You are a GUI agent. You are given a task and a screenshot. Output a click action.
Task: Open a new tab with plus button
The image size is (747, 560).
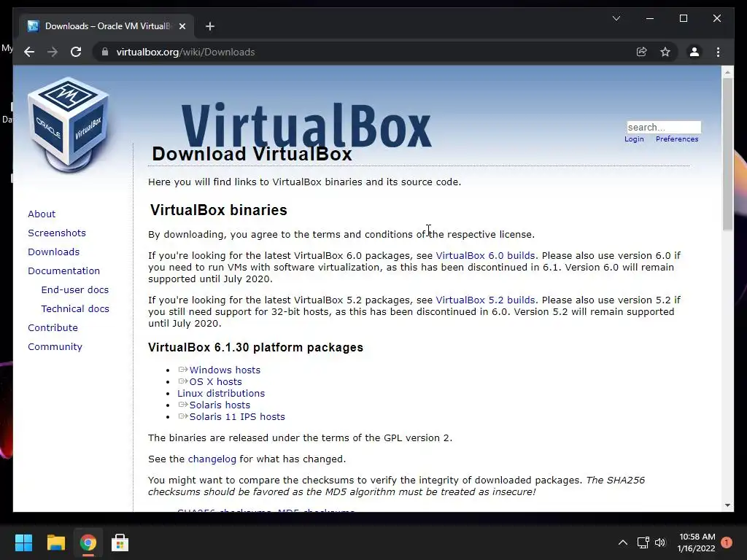pyautogui.click(x=210, y=26)
